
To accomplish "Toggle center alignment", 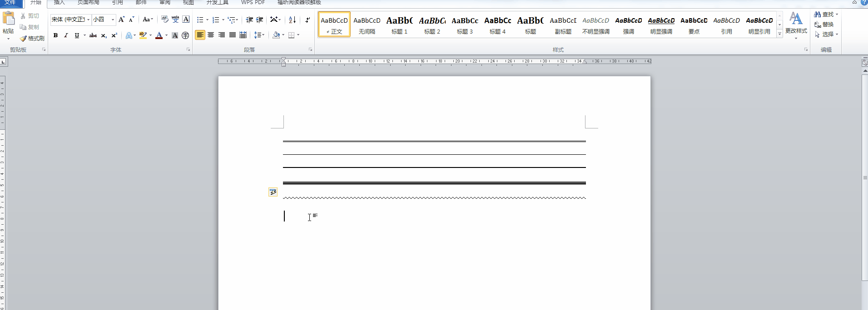I will point(211,35).
